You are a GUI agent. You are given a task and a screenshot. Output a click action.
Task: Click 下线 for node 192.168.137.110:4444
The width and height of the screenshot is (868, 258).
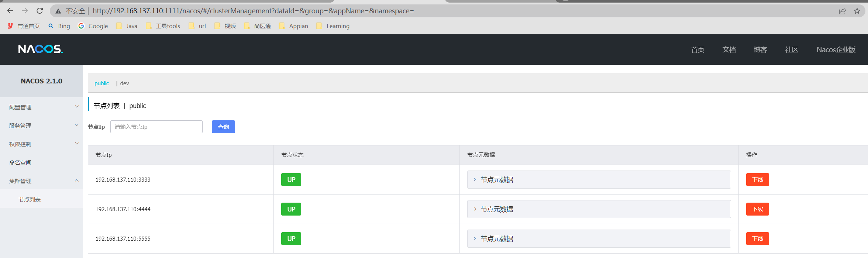tap(757, 209)
